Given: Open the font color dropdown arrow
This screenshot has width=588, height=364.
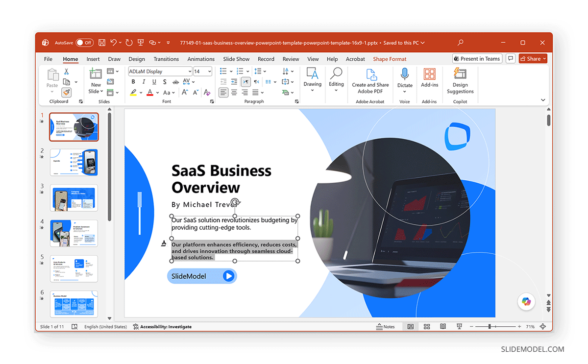Looking at the screenshot, I should pyautogui.click(x=157, y=92).
